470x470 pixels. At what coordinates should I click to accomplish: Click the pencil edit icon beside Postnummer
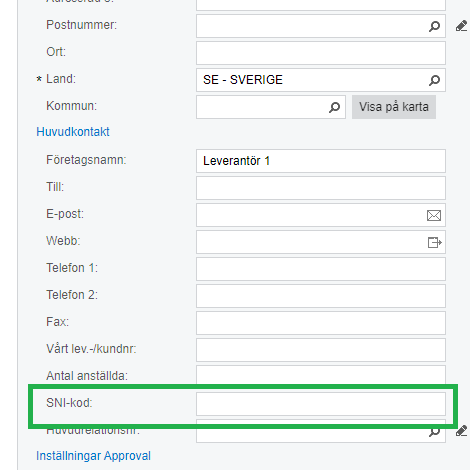coord(461,26)
